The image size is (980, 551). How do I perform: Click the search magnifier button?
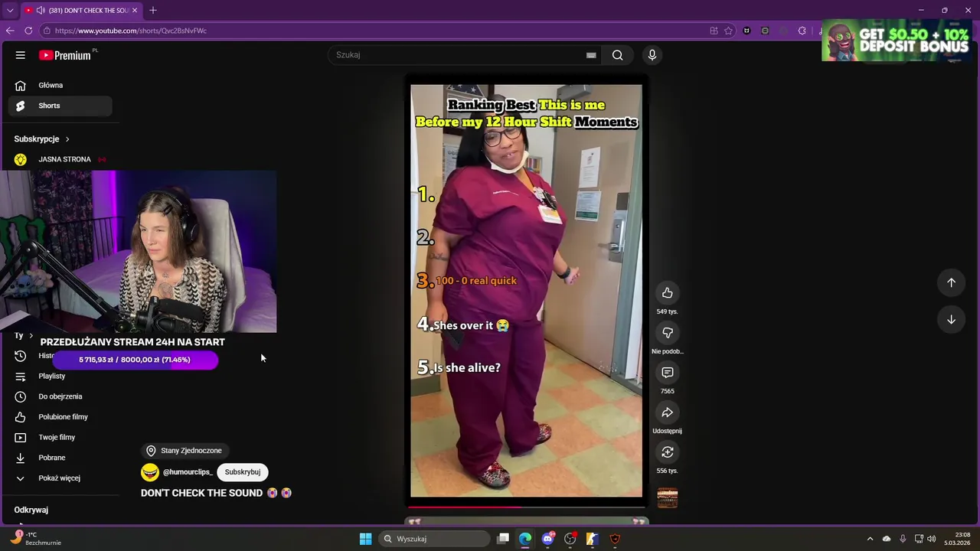617,55
